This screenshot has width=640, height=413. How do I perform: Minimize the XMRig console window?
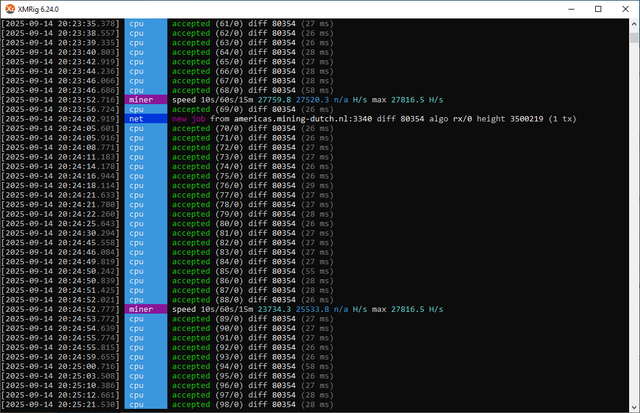pyautogui.click(x=571, y=9)
